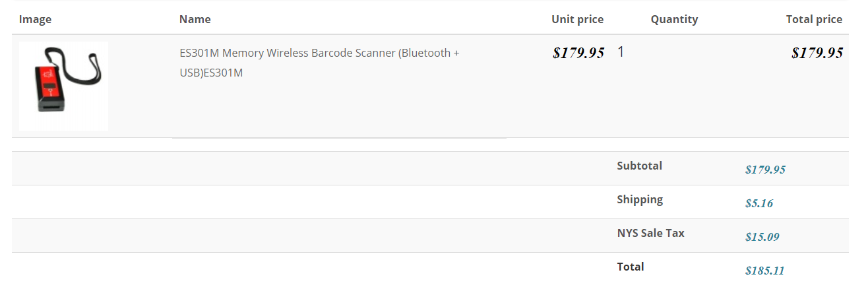Image resolution: width=868 pixels, height=295 pixels.
Task: Click the 'USB)ES301M' text on second name line
Action: point(211,73)
